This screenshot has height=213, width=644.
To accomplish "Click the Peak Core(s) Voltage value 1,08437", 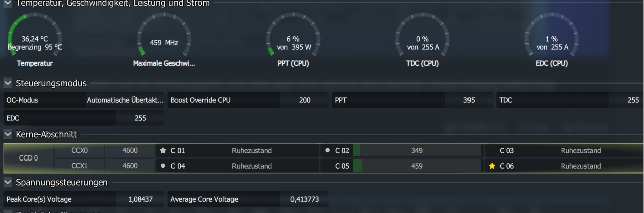I will (x=140, y=199).
